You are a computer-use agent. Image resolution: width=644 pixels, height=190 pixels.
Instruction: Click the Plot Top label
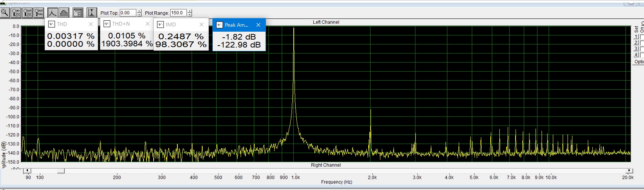109,13
